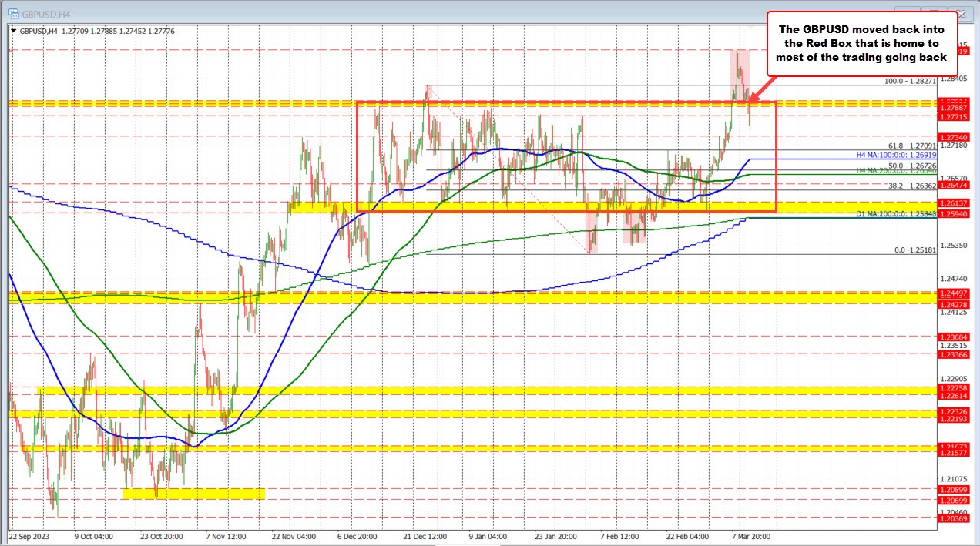Viewport: 980px width, 546px height.
Task: Click the red 1.27340 price tag
Action: pyautogui.click(x=953, y=136)
